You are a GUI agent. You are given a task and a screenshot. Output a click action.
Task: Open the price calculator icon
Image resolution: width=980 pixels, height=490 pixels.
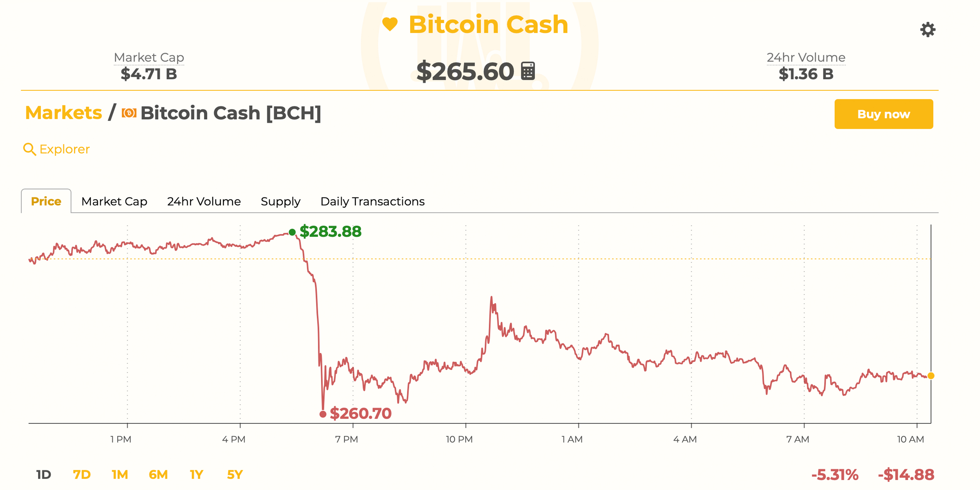tap(528, 71)
